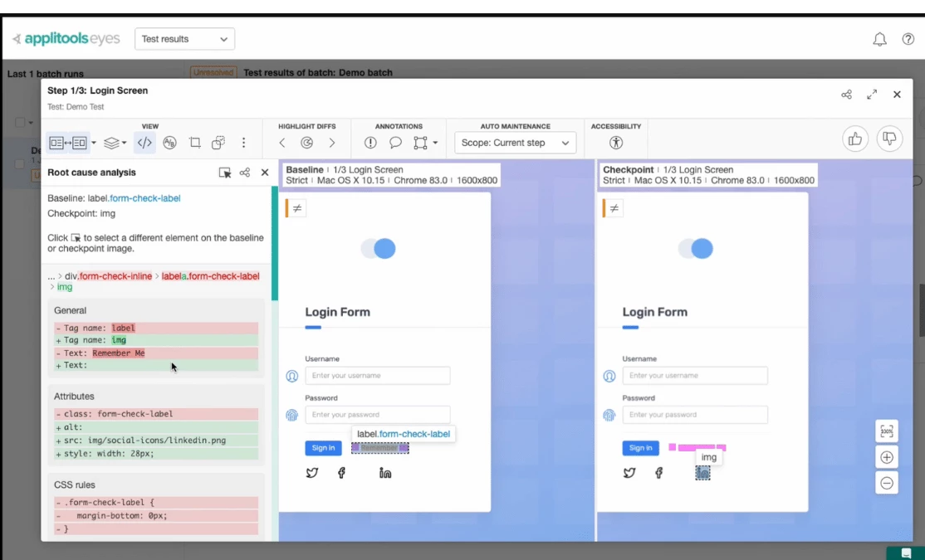
Task: Reject step with thumbs down
Action: [x=889, y=139]
